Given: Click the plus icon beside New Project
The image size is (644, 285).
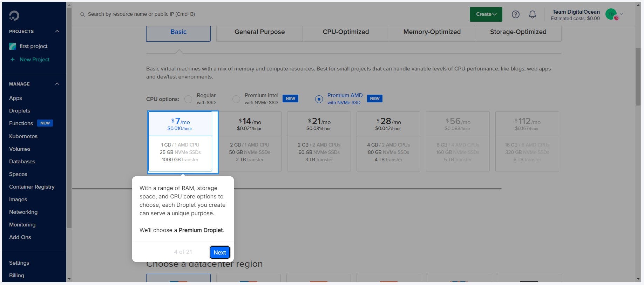Looking at the screenshot, I should (x=13, y=60).
